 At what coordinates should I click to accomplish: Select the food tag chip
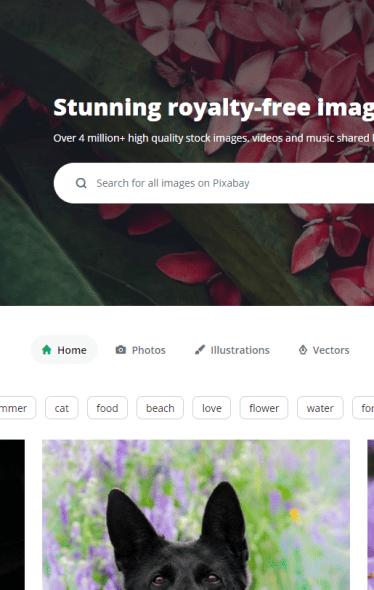107,408
